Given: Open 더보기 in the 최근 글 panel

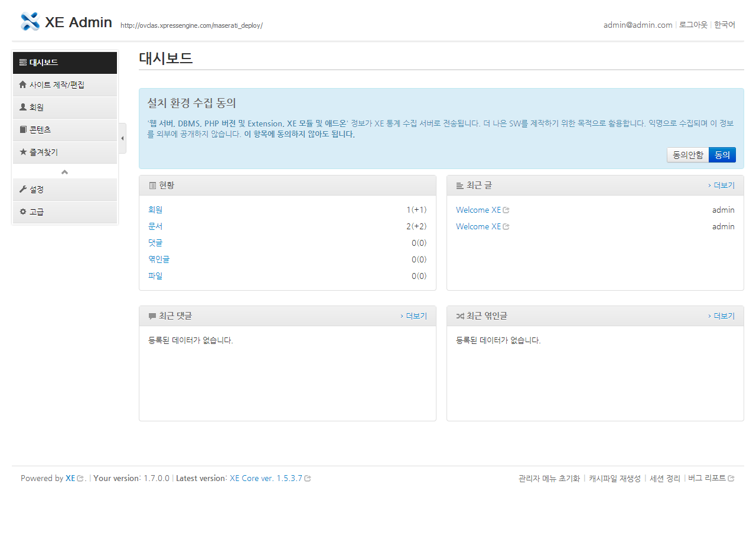Looking at the screenshot, I should (x=724, y=185).
